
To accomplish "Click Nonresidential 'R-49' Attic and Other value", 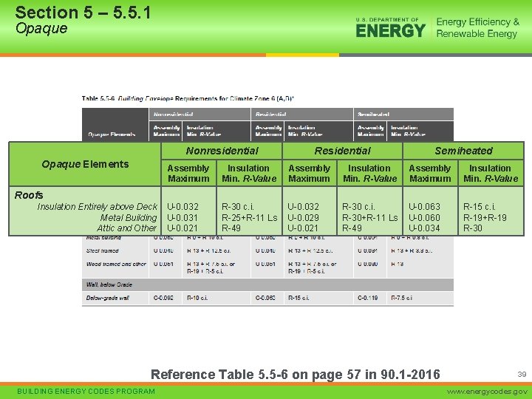I will (231, 228).
